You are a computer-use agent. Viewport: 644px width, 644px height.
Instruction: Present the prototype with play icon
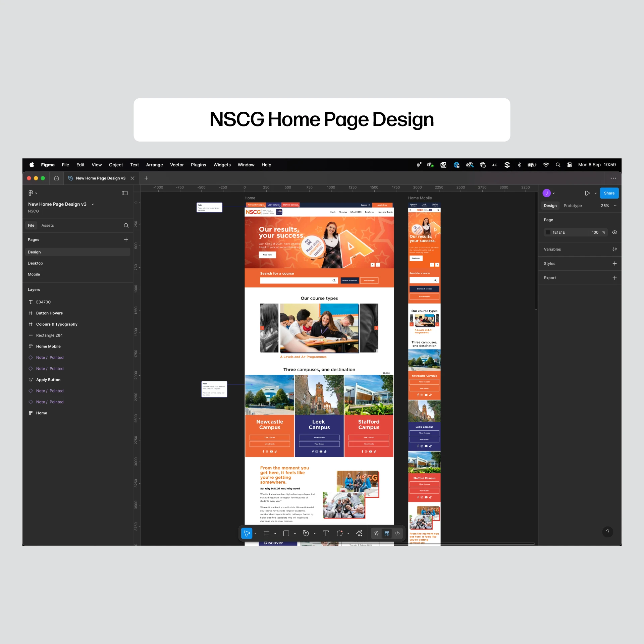click(x=587, y=193)
